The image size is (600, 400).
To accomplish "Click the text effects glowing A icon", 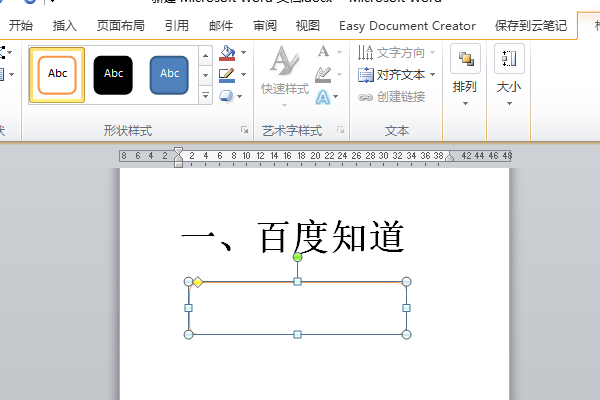I will 323,97.
